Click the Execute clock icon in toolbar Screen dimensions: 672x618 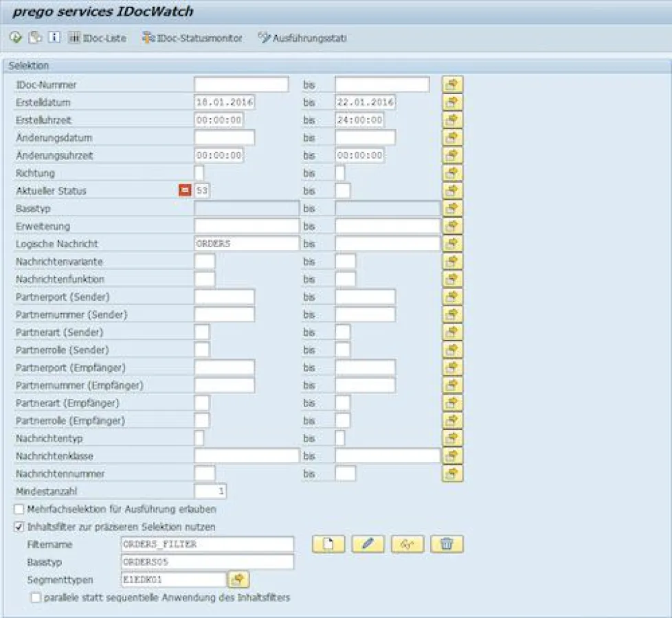(x=16, y=38)
